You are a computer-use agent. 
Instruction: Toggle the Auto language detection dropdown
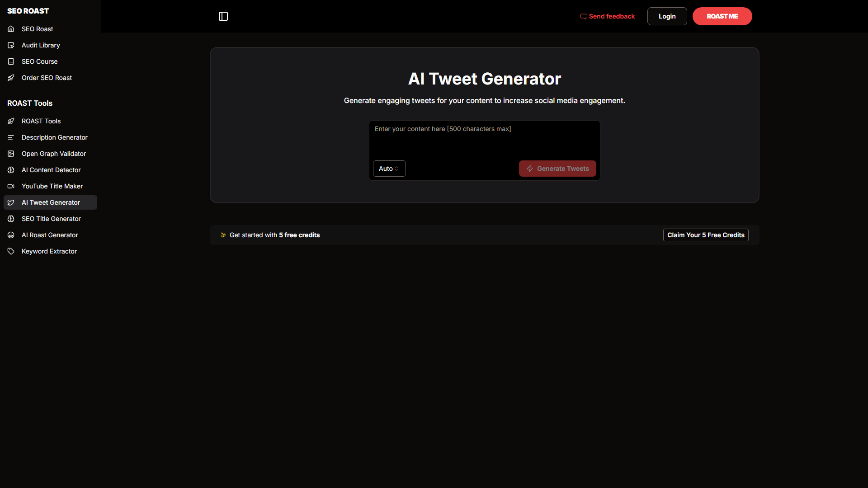tap(389, 168)
